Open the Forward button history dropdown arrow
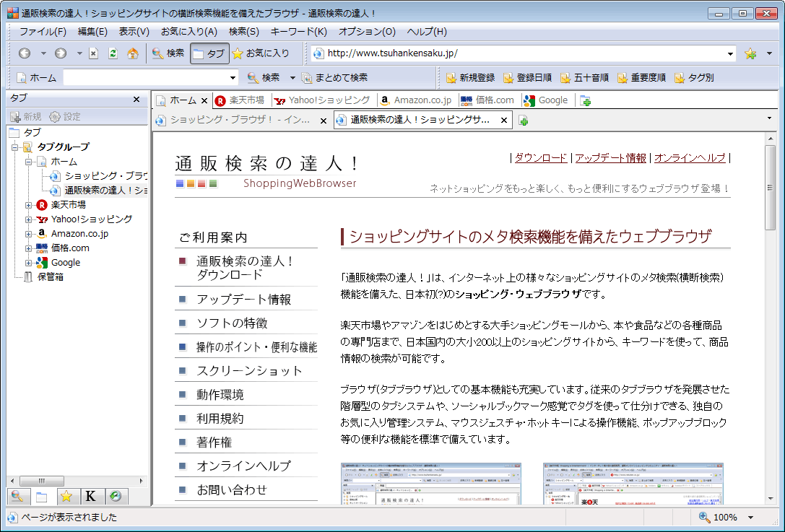This screenshot has width=785, height=532. pos(79,53)
